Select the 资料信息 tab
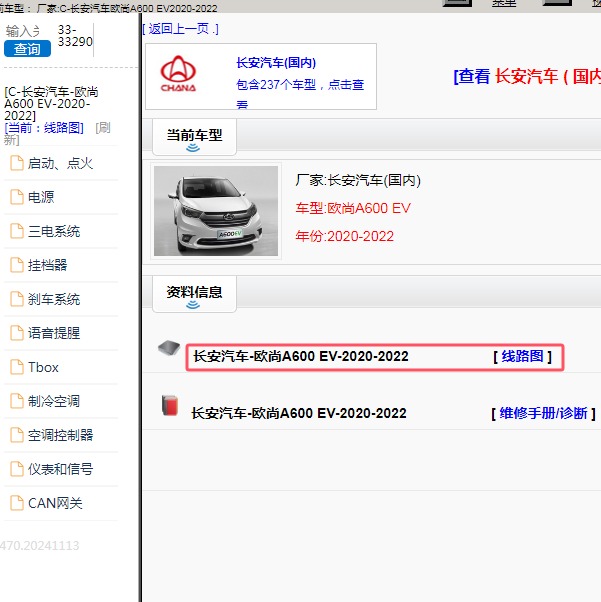601x602 pixels. coord(194,294)
